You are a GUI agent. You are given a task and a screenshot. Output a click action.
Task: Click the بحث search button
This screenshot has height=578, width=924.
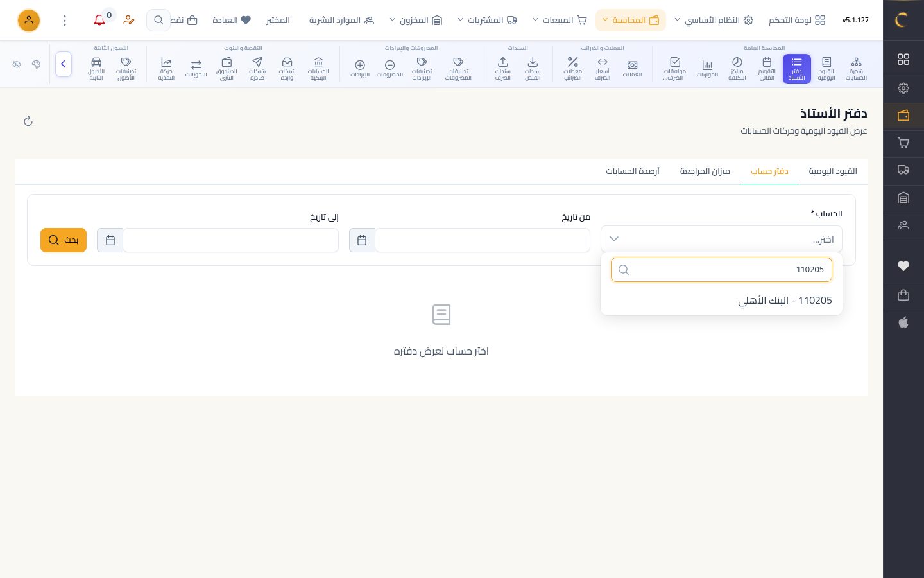click(64, 240)
